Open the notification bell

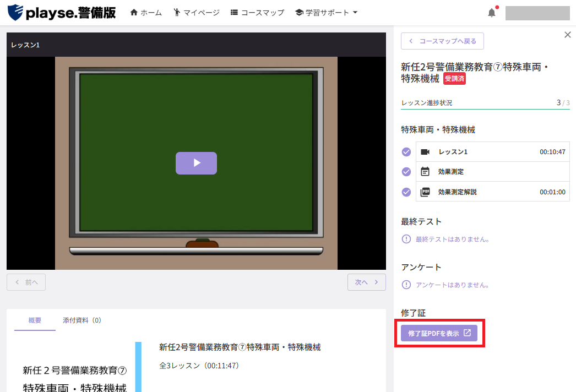coord(492,13)
